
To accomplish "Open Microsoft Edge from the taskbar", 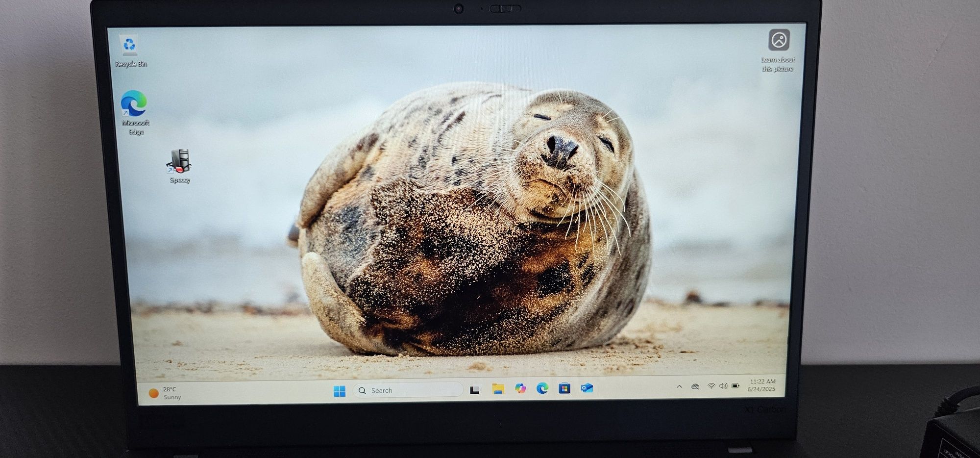I will pyautogui.click(x=542, y=388).
